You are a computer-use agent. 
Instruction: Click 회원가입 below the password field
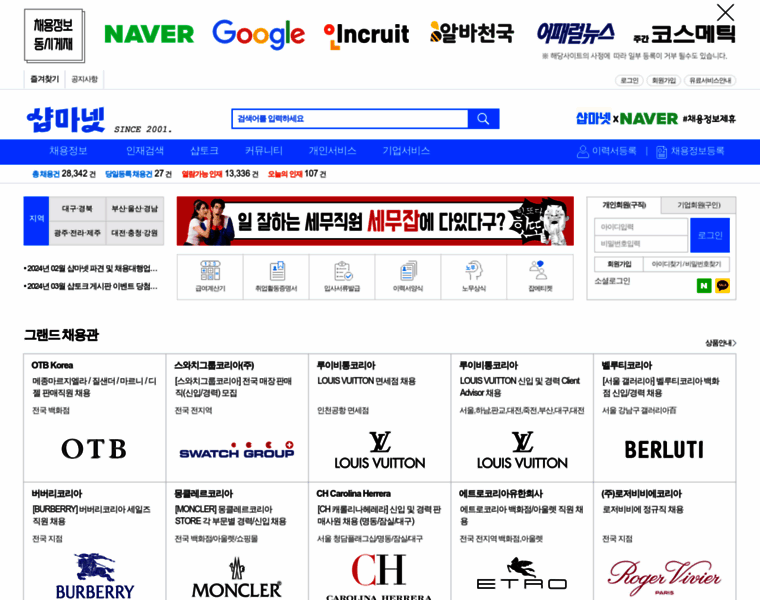click(x=619, y=264)
